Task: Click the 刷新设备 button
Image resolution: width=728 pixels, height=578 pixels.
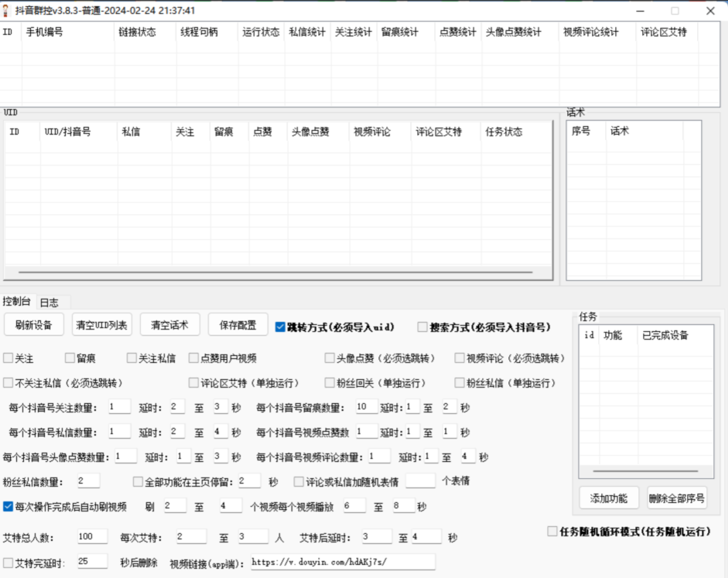Action: 34,324
